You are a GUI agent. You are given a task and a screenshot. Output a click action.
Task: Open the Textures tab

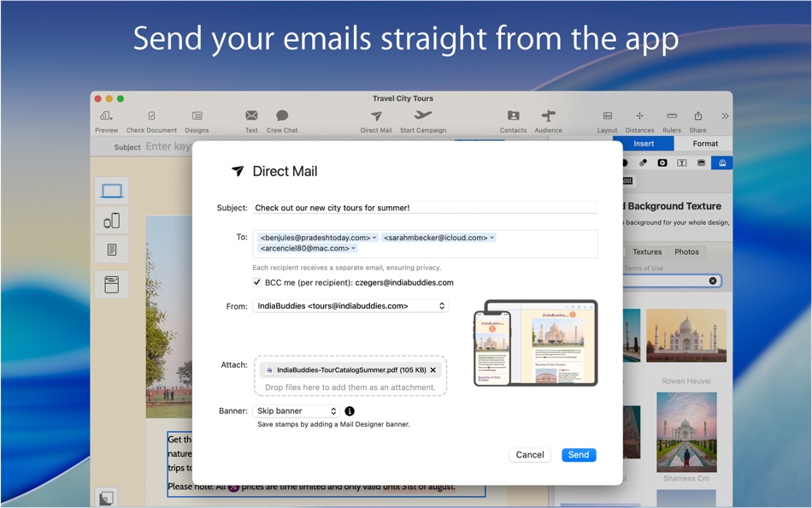(647, 252)
